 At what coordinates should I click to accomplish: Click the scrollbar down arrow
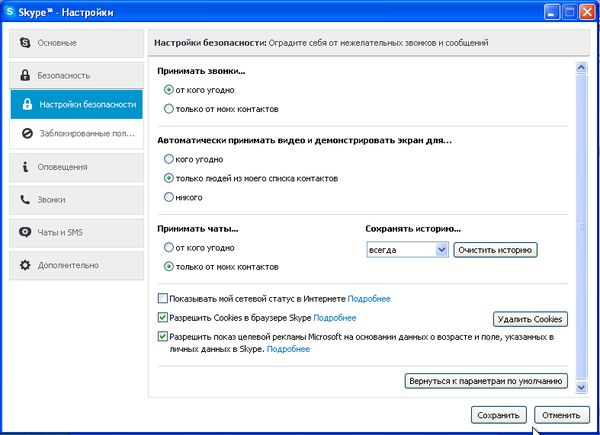(581, 387)
